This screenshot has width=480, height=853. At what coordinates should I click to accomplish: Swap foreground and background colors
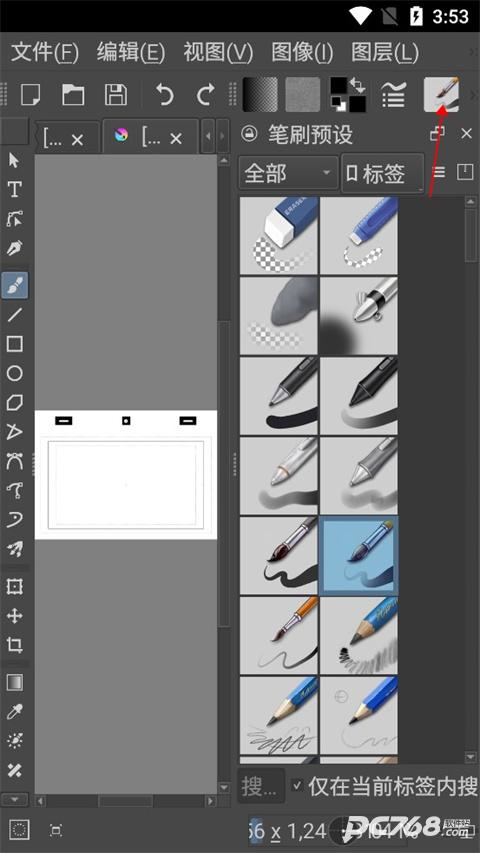click(x=357, y=84)
